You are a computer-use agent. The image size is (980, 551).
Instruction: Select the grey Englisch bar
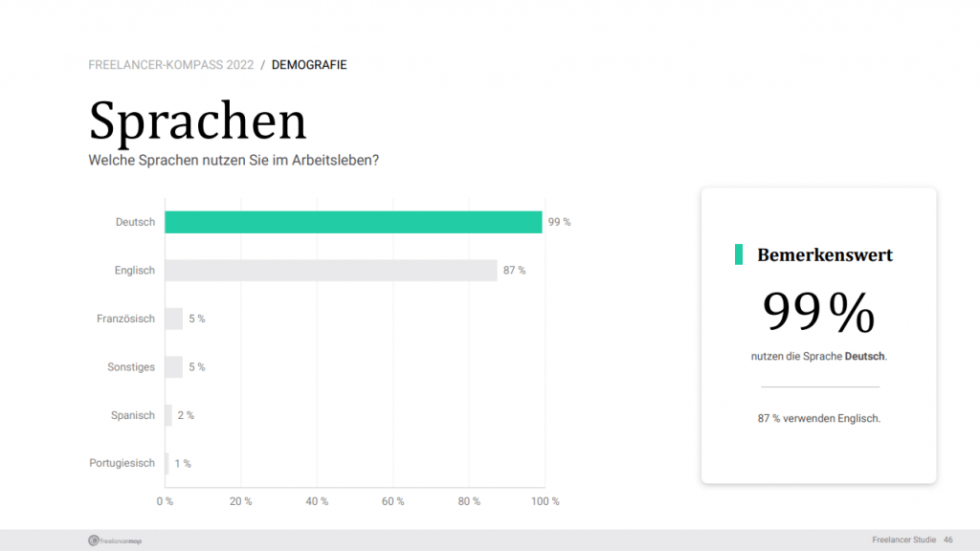[x=330, y=270]
